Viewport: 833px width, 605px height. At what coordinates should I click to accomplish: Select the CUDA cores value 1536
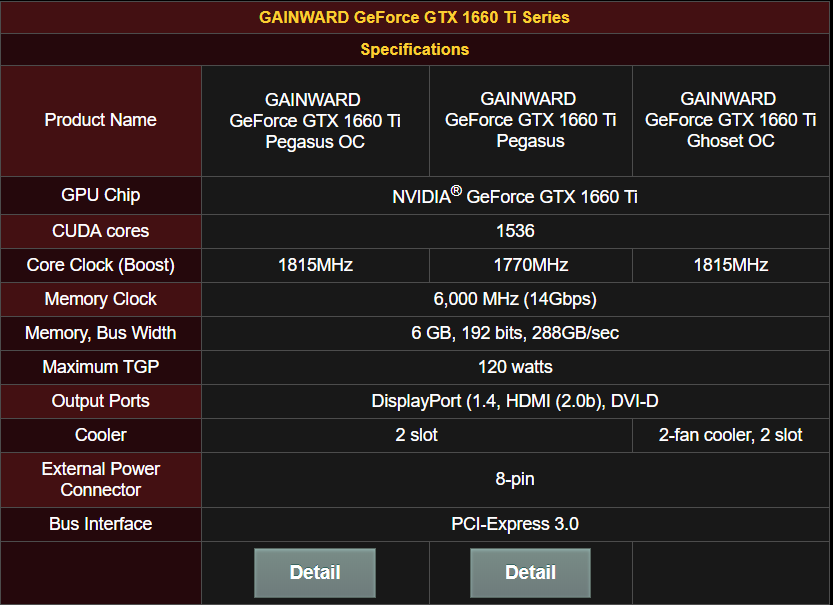tap(515, 231)
